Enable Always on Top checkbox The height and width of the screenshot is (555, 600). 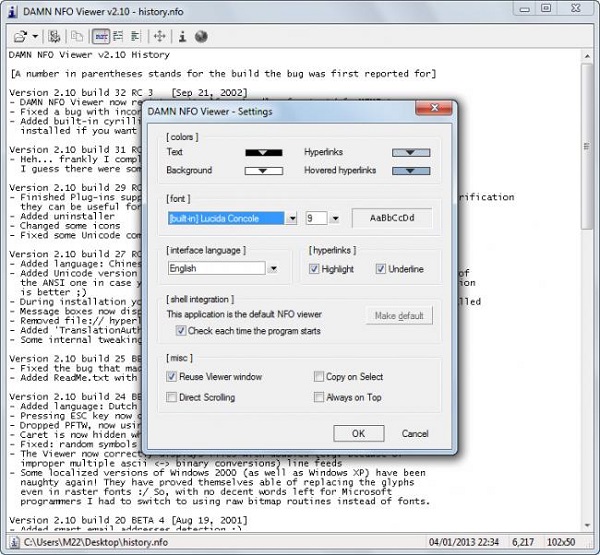pyautogui.click(x=318, y=397)
